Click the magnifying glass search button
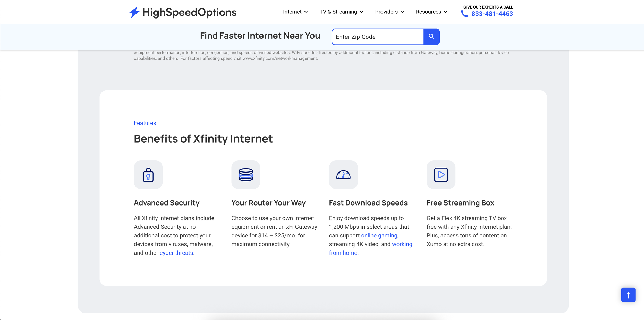This screenshot has height=320, width=644. [431, 37]
